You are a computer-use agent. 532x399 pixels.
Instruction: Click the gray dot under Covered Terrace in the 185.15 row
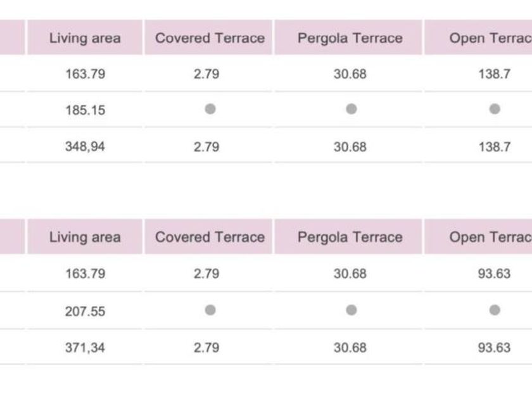point(210,109)
